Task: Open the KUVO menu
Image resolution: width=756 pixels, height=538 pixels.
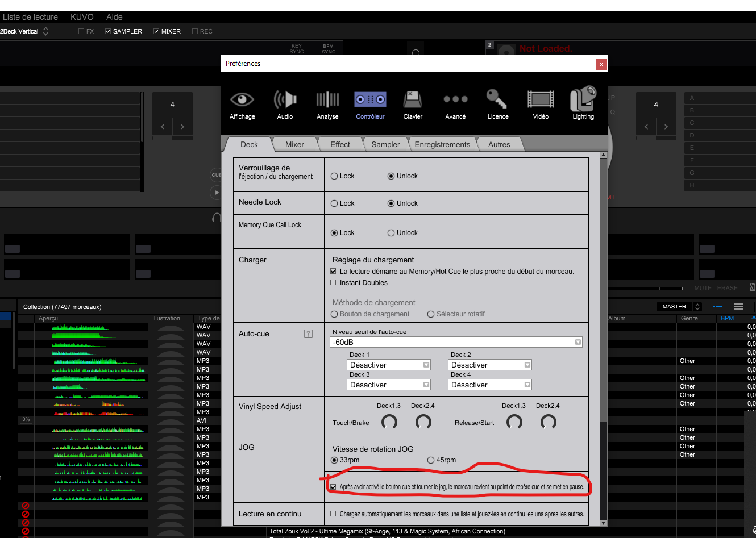Action: [x=82, y=17]
